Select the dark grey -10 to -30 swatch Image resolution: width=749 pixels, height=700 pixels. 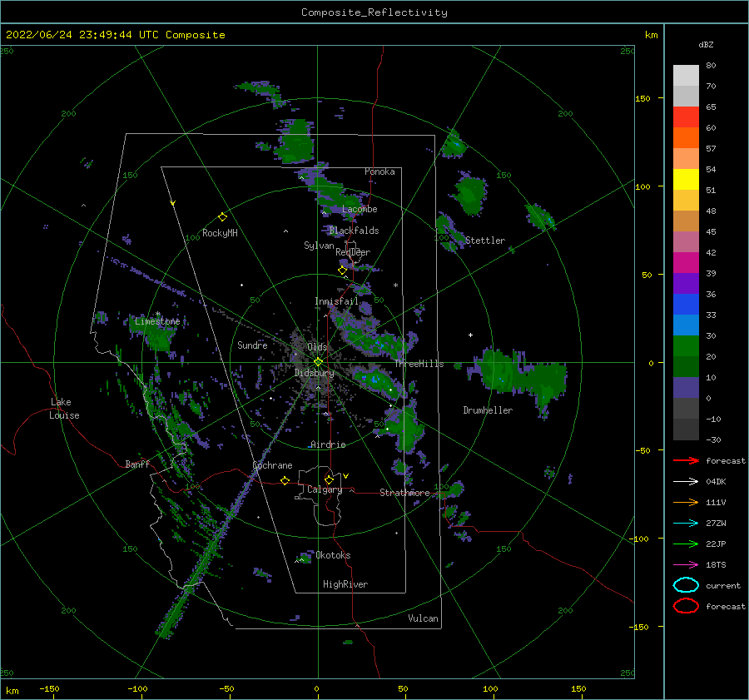click(x=686, y=429)
